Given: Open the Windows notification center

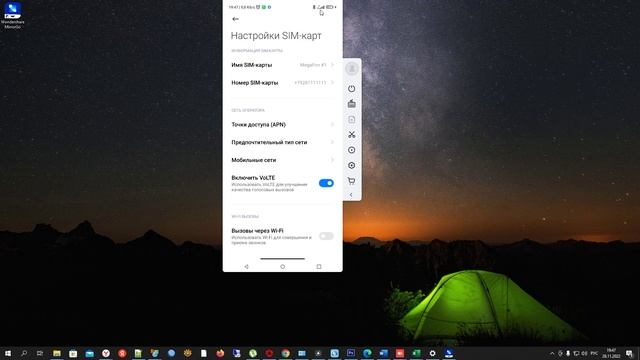Looking at the screenshot, I should pyautogui.click(x=629, y=353).
